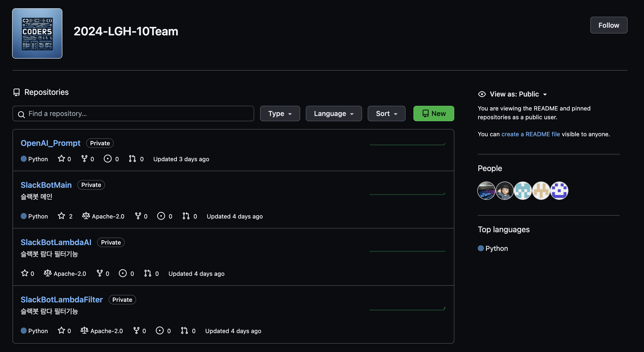The image size is (644, 352).
Task: Click the pull request icon on SlackBotLambdaAI
Action: 148,273
